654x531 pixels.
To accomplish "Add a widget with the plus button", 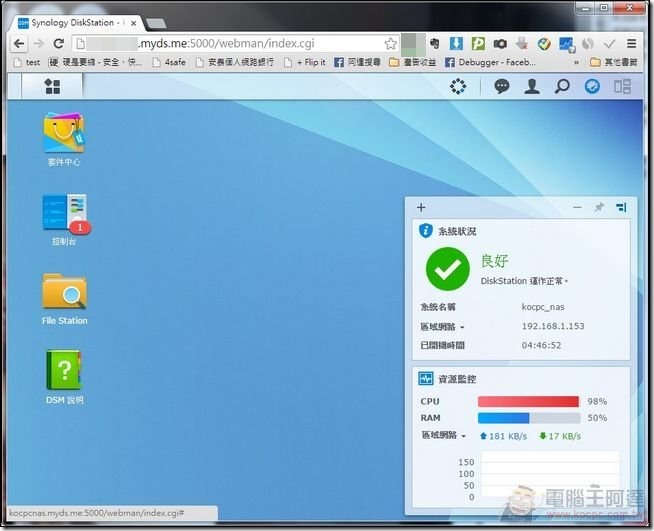I will (421, 207).
